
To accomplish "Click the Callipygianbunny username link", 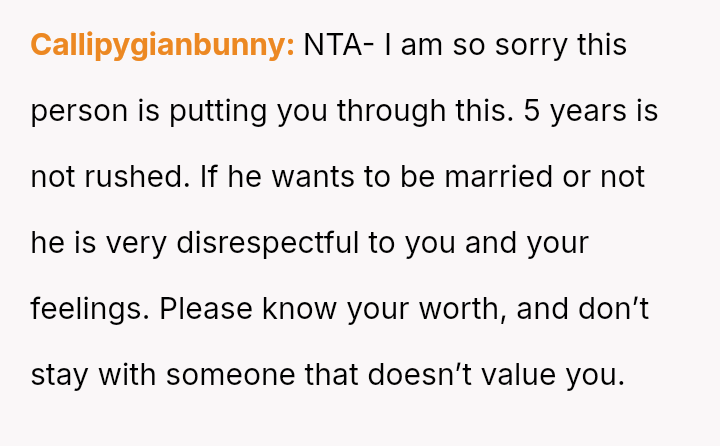I will pyautogui.click(x=162, y=46).
